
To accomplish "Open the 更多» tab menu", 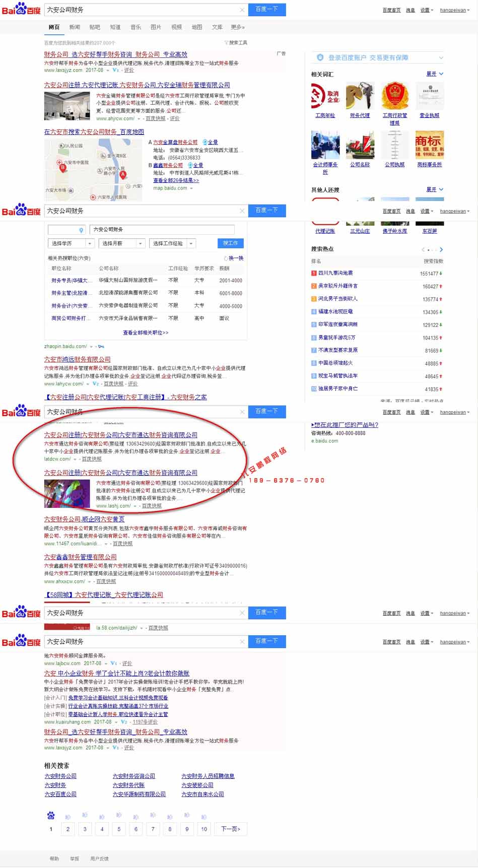I will point(238,27).
